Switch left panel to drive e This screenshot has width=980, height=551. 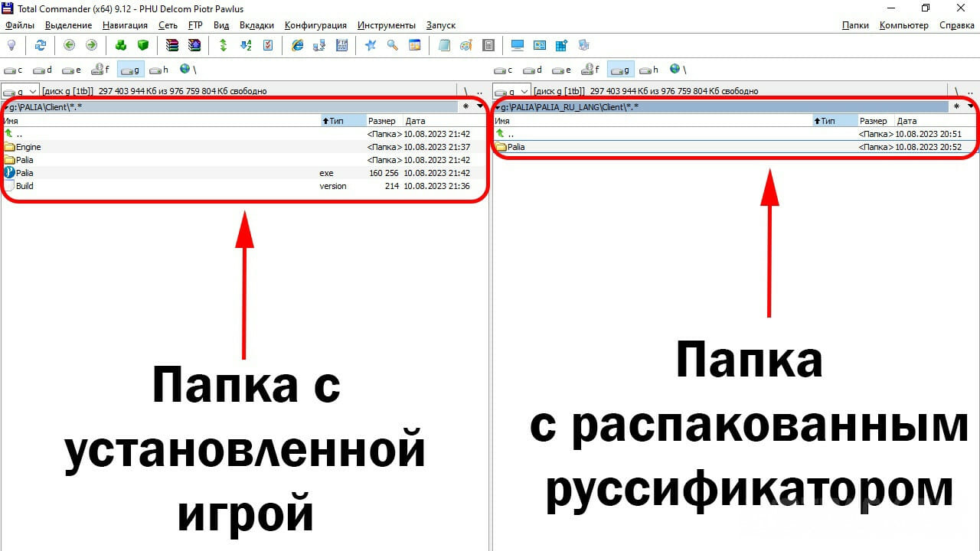pyautogui.click(x=72, y=70)
